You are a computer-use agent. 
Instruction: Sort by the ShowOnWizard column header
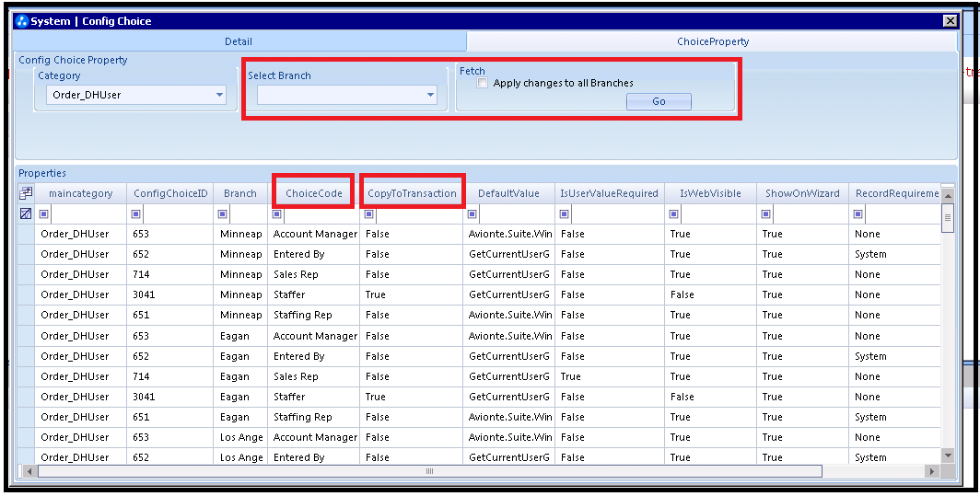(802, 193)
